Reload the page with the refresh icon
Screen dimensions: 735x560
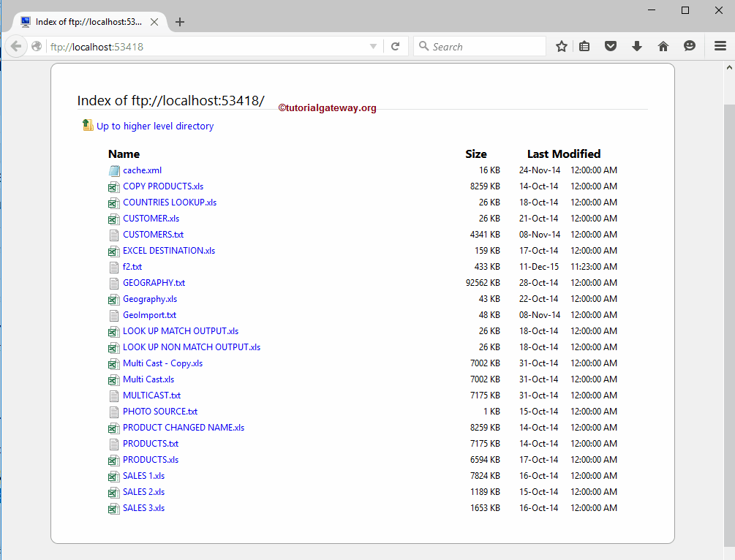395,47
